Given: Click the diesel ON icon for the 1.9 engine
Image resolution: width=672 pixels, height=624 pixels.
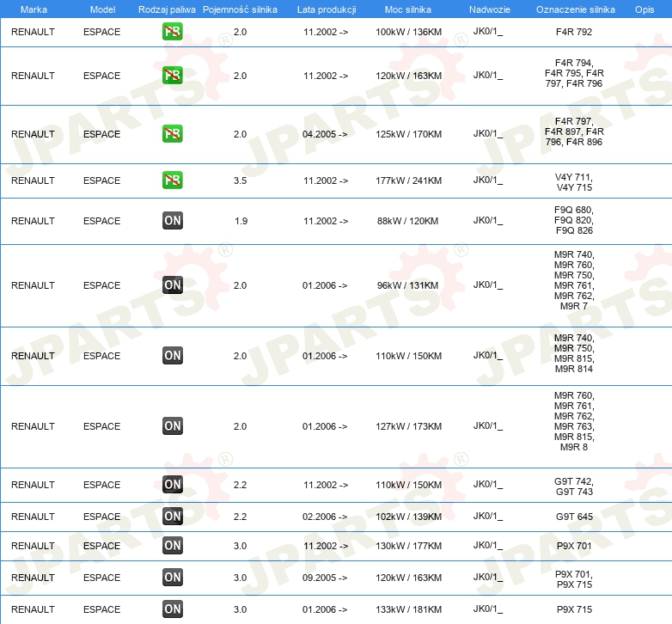Looking at the screenshot, I should click(x=173, y=221).
